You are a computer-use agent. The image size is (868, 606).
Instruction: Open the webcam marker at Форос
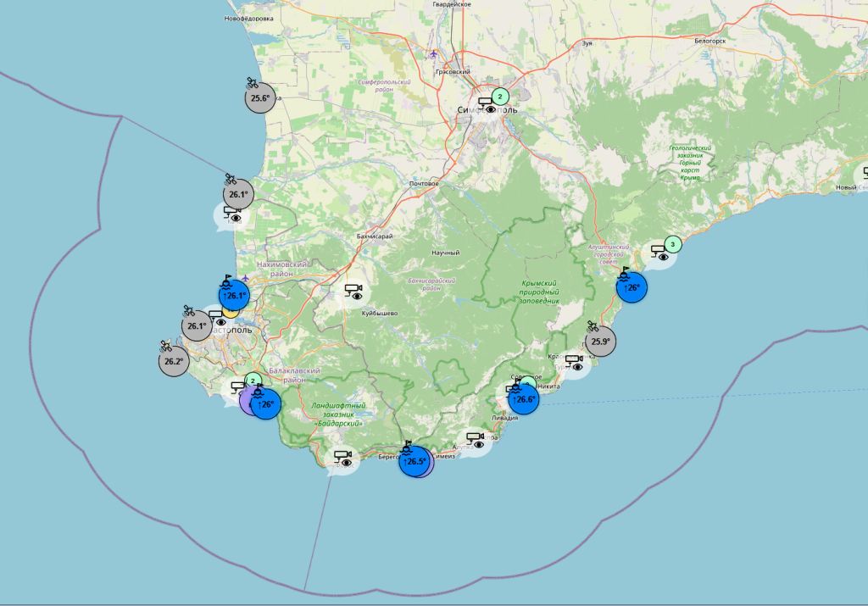tap(342, 459)
